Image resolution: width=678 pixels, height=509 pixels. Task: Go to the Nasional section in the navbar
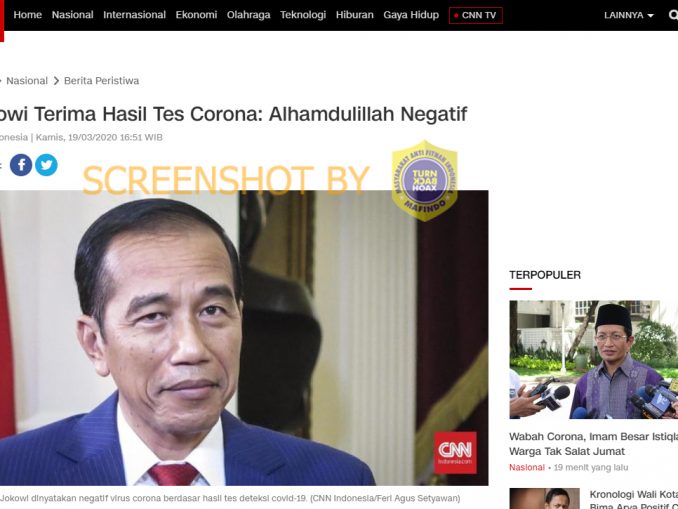pyautogui.click(x=73, y=15)
